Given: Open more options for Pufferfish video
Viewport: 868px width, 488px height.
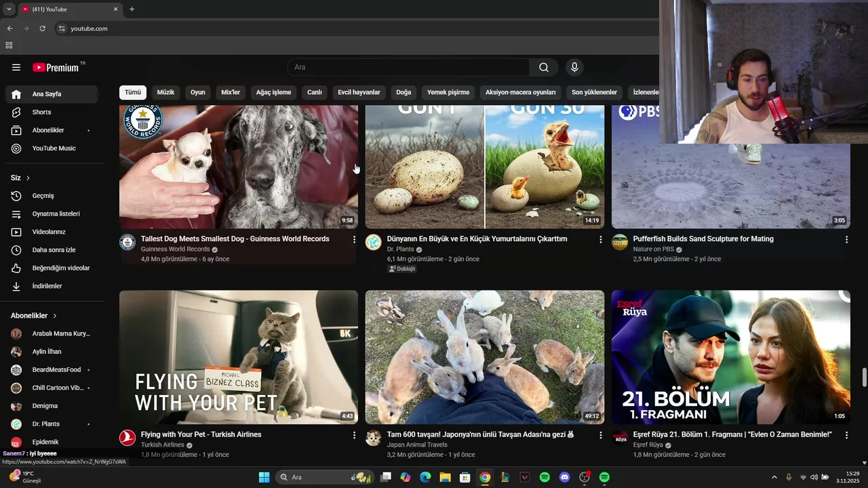Looking at the screenshot, I should pos(846,239).
